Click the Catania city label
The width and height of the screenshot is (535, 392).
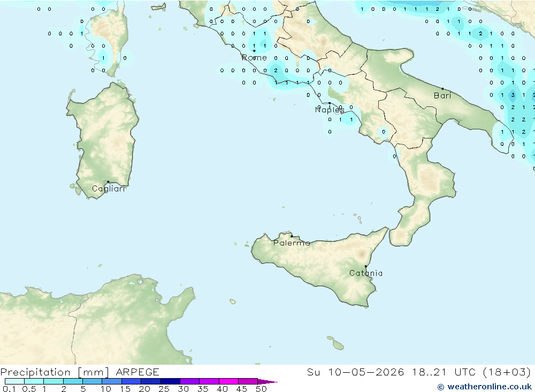click(x=366, y=273)
